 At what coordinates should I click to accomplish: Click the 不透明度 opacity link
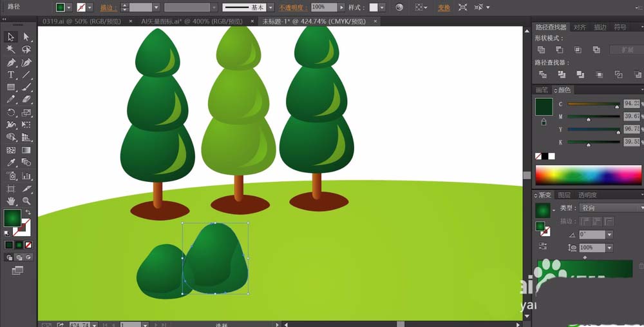pyautogui.click(x=293, y=7)
